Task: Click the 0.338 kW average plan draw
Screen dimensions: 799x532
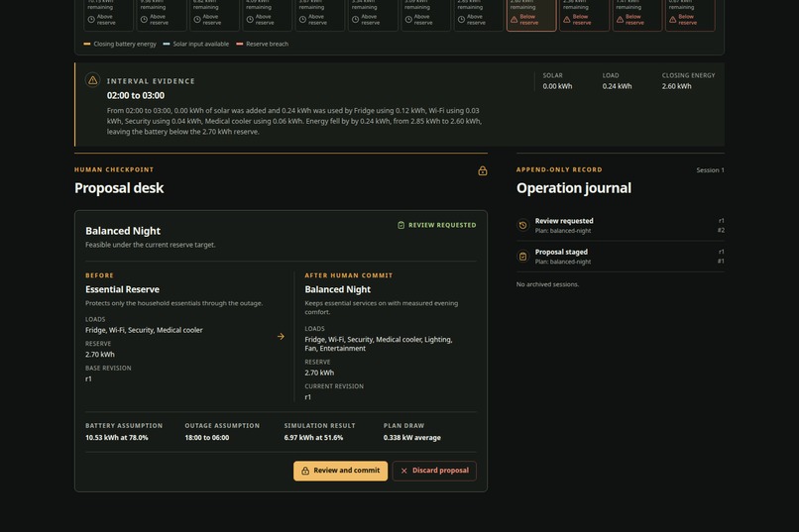Action: pos(411,438)
